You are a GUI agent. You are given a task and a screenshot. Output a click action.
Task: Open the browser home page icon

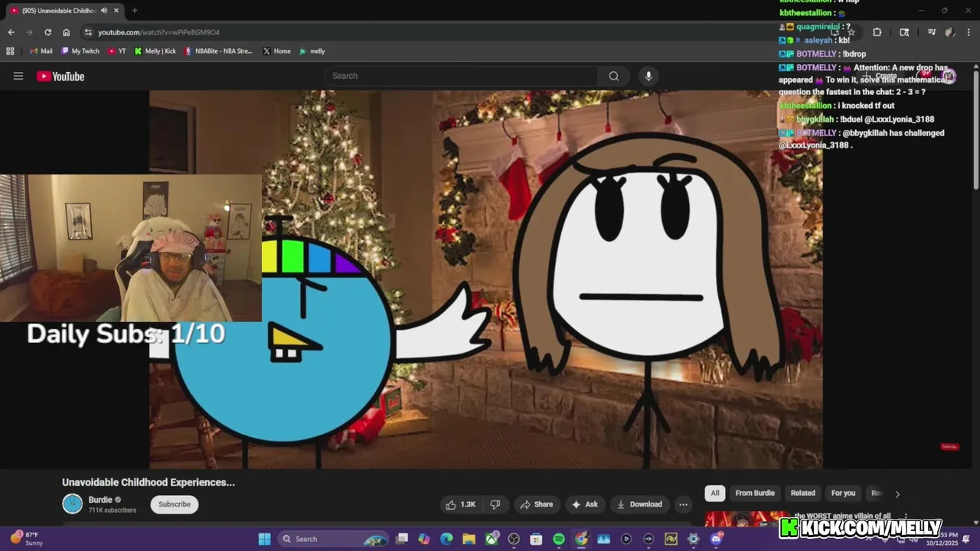pos(66,32)
